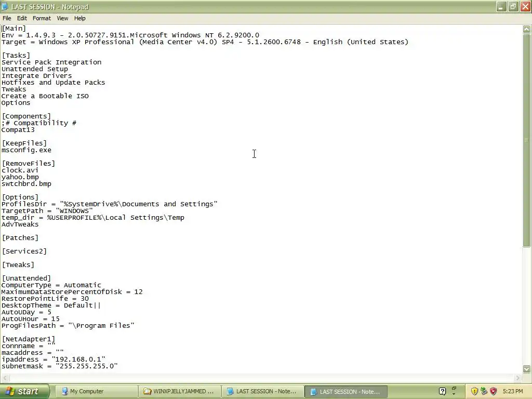
Task: Open the File menu
Action: click(7, 18)
